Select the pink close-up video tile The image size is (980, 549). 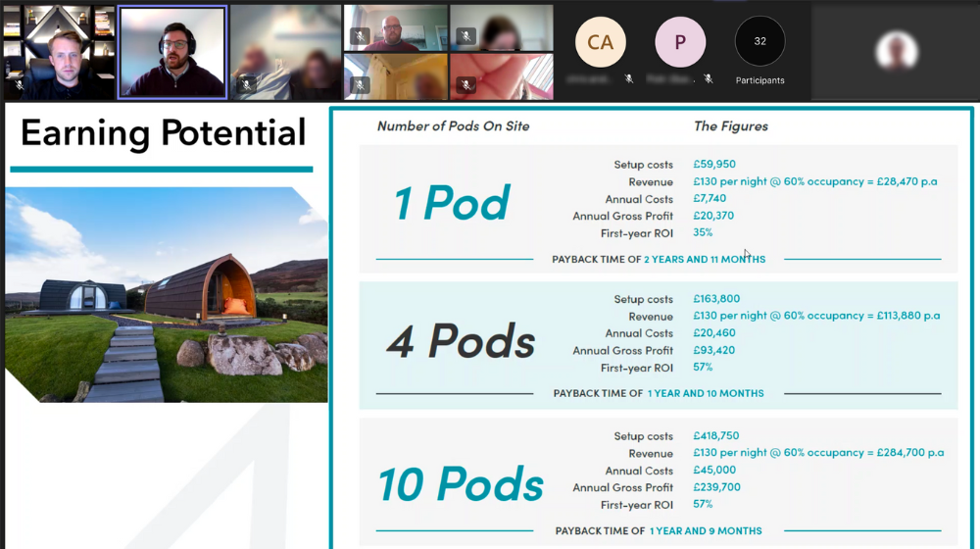tap(502, 76)
